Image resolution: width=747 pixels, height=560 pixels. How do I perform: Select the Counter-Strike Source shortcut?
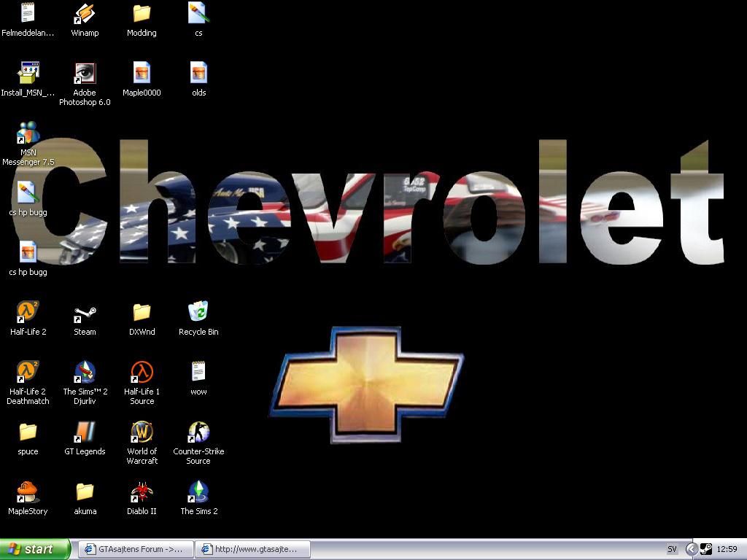pos(198,432)
